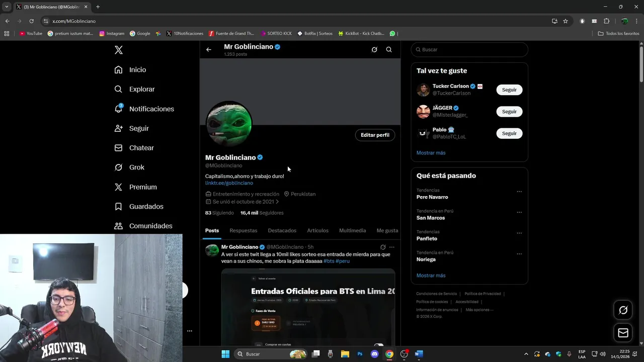Screen dimensions: 644x362
Task: Open Explorar in the sidebar
Action: [134, 89]
